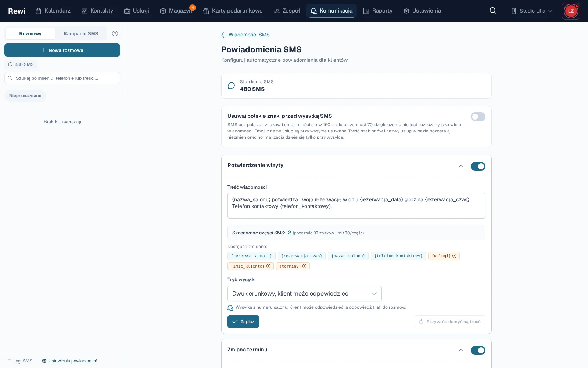Open the Zespół menu
This screenshot has height=368, width=588.
pos(287,11)
